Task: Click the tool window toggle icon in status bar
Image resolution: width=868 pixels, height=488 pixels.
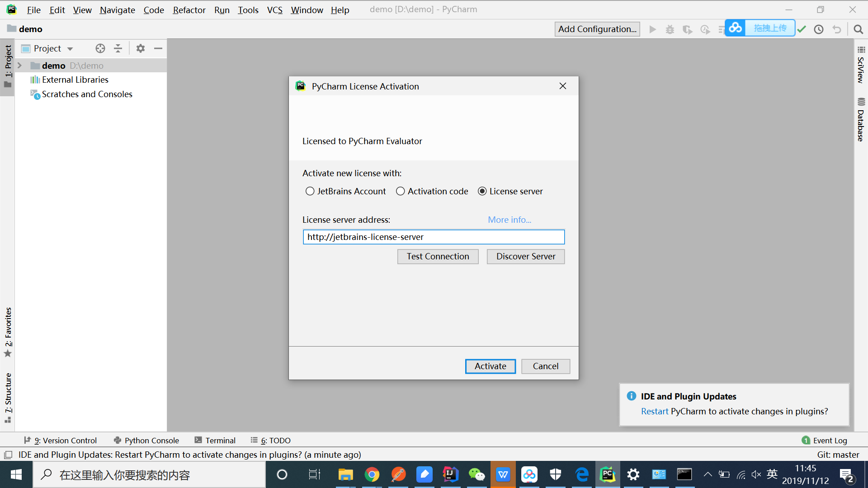Action: tap(8, 455)
